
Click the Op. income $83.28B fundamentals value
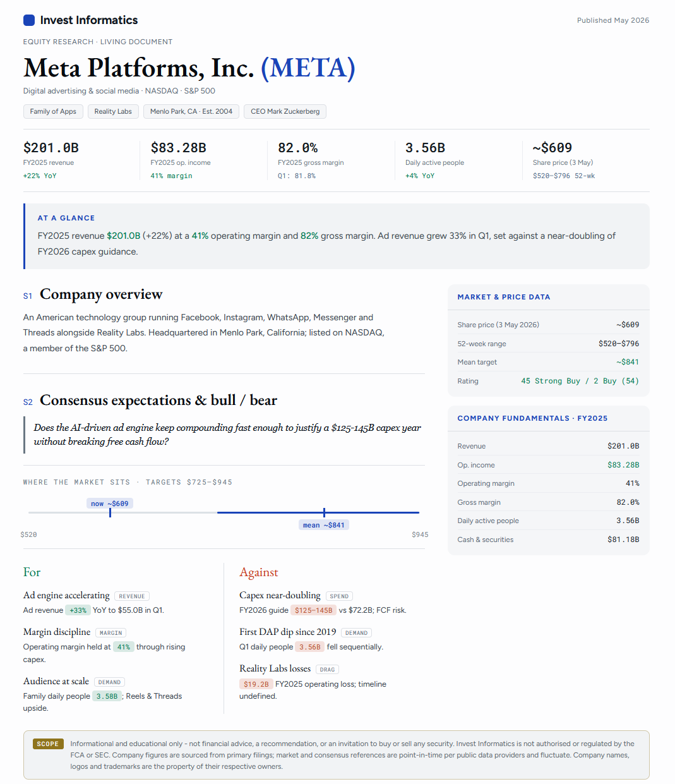(623, 465)
